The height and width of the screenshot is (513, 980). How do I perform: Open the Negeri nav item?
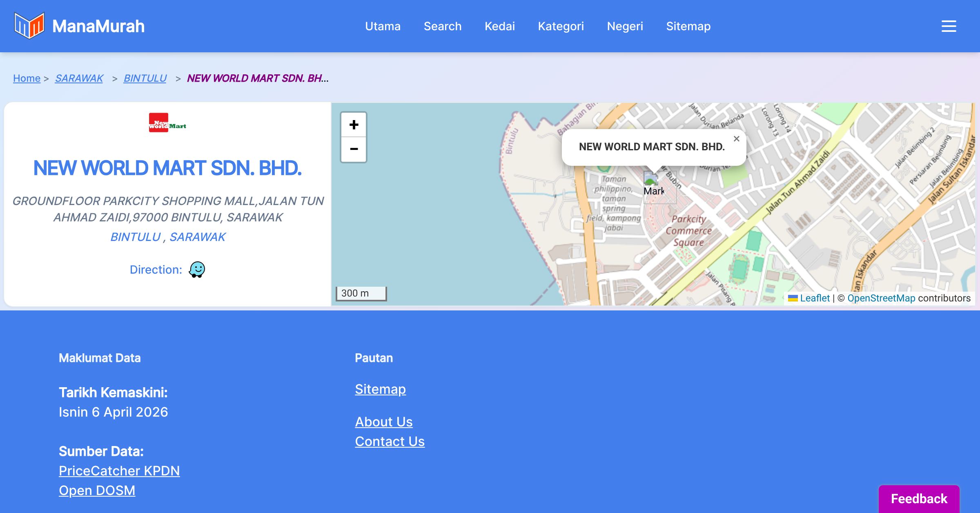pyautogui.click(x=625, y=26)
